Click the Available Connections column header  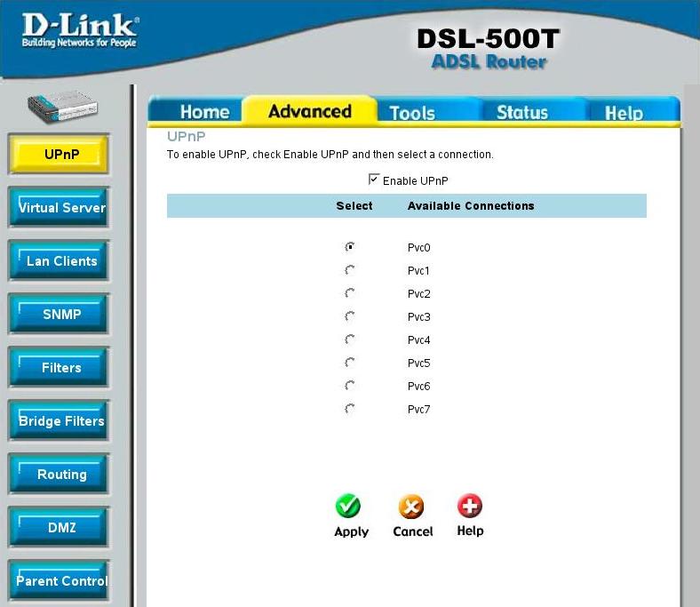(x=471, y=205)
